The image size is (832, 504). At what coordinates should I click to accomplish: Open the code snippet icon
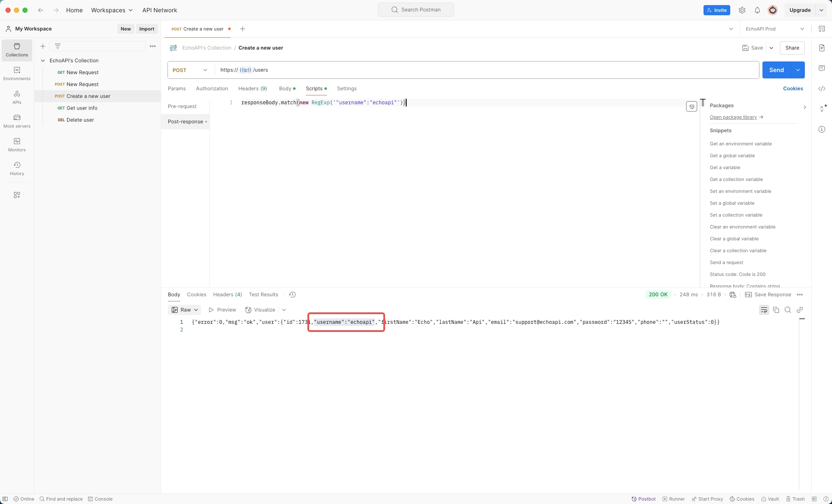pyautogui.click(x=822, y=89)
